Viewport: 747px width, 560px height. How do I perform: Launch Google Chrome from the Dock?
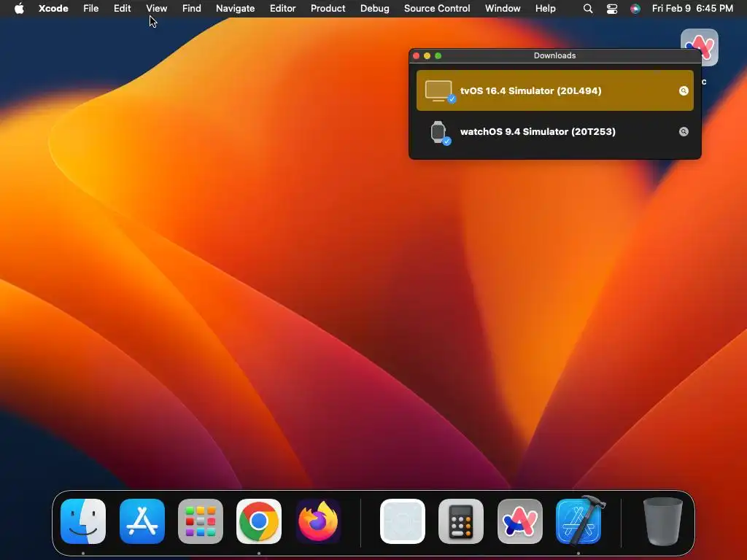(x=259, y=521)
